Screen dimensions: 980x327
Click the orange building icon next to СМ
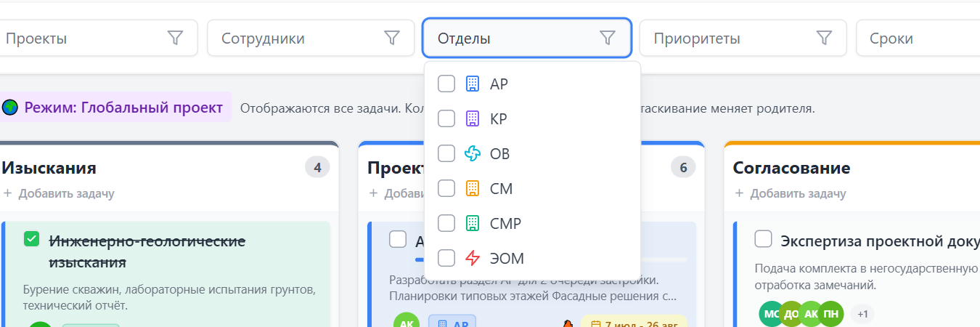(x=473, y=188)
